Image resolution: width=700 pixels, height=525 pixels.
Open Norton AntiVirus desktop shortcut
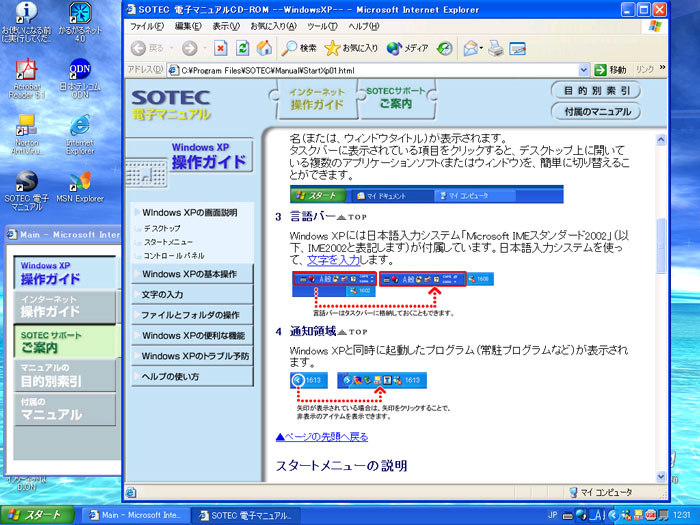tap(26, 132)
